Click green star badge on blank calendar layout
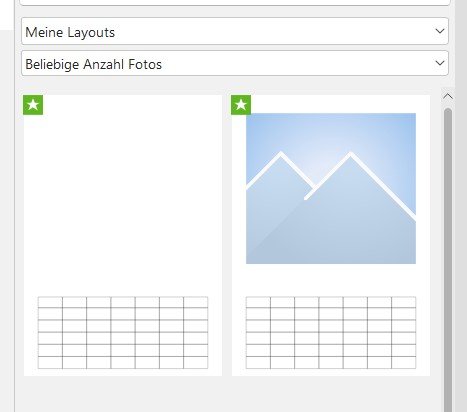 coord(33,105)
